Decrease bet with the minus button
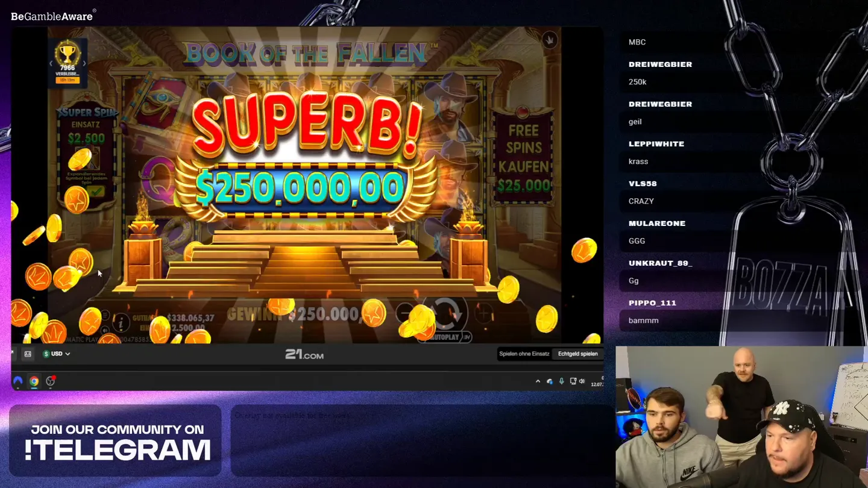868x488 pixels. (x=405, y=313)
